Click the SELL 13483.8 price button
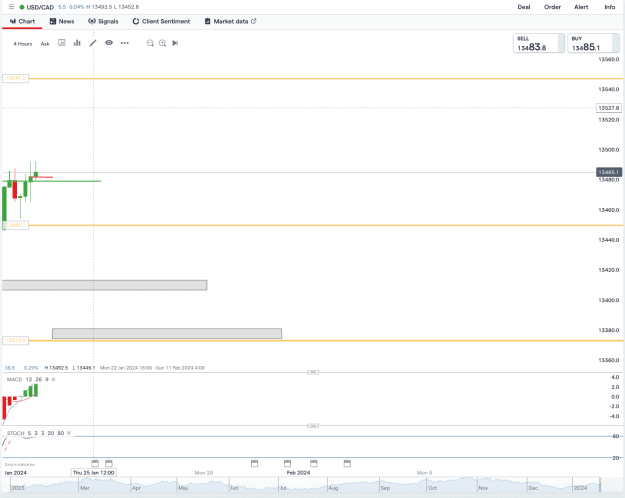Image resolution: width=625 pixels, height=498 pixels. click(x=539, y=43)
